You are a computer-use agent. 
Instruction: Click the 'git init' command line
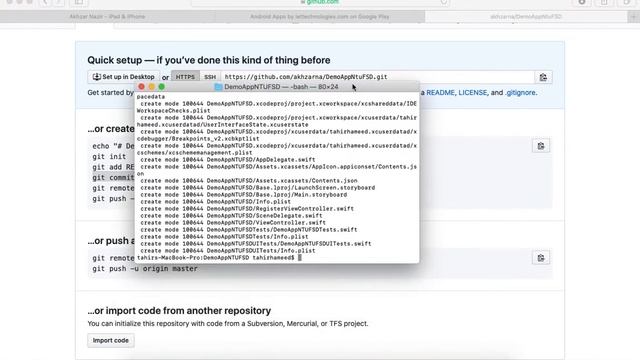109,157
